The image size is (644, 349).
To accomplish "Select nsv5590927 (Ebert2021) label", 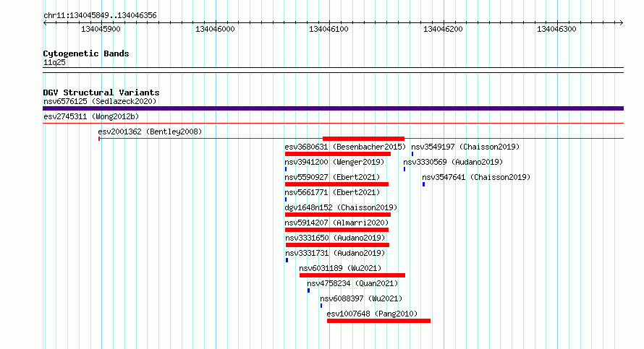I will pos(332,177).
